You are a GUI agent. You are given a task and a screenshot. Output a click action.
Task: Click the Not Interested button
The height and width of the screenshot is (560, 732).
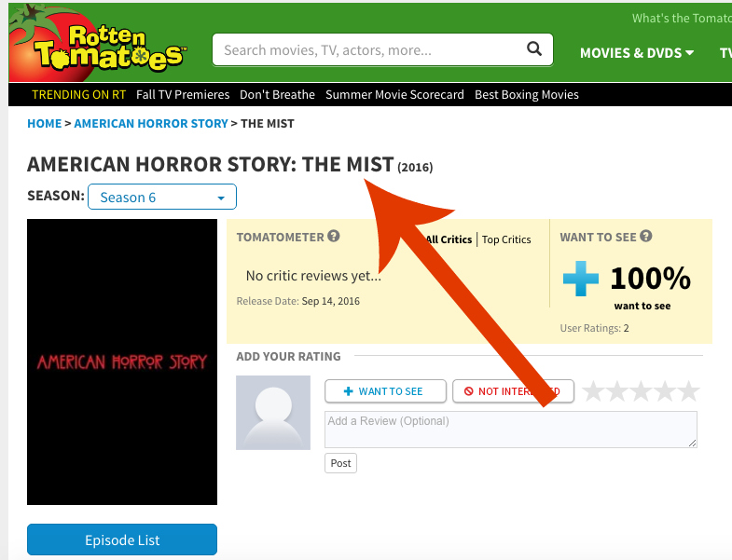pyautogui.click(x=513, y=391)
